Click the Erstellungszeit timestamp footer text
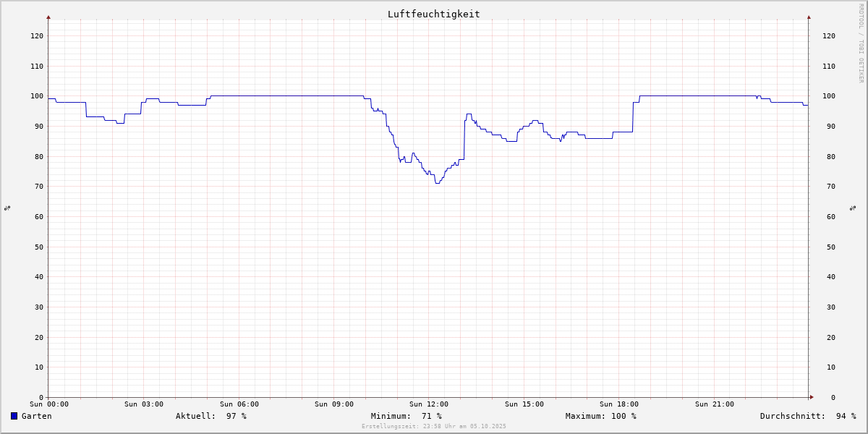The width and height of the screenshot is (868, 434). [434, 426]
